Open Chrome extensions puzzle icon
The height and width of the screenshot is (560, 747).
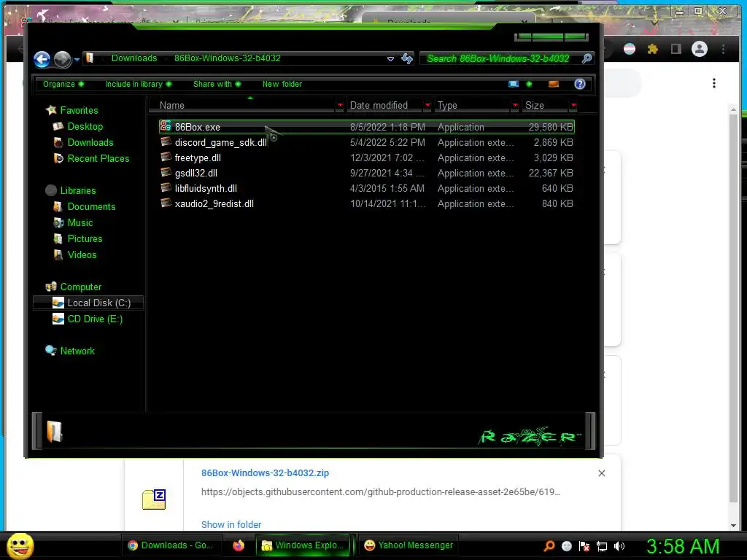(x=652, y=49)
